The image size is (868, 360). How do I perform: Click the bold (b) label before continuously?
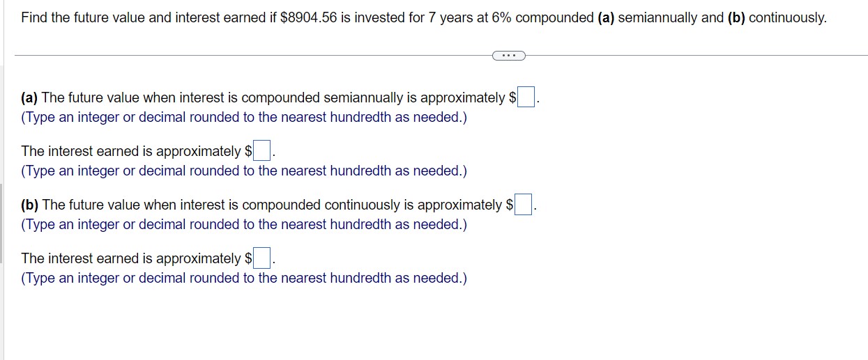[x=736, y=18]
